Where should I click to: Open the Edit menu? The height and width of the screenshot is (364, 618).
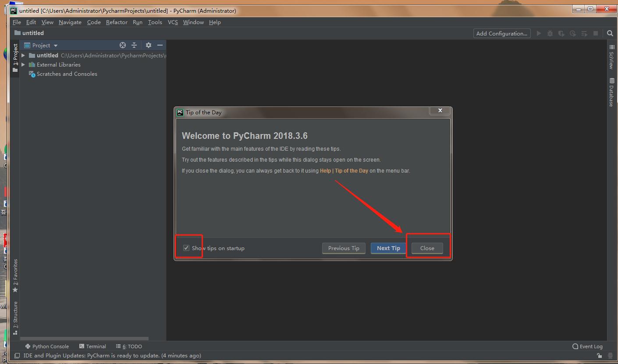click(x=31, y=22)
